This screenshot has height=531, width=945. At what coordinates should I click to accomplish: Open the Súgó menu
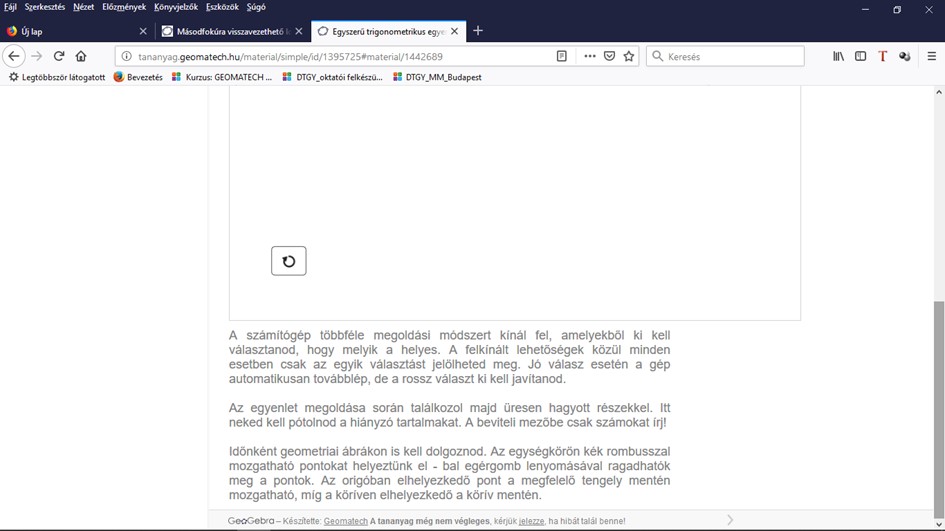coord(256,7)
